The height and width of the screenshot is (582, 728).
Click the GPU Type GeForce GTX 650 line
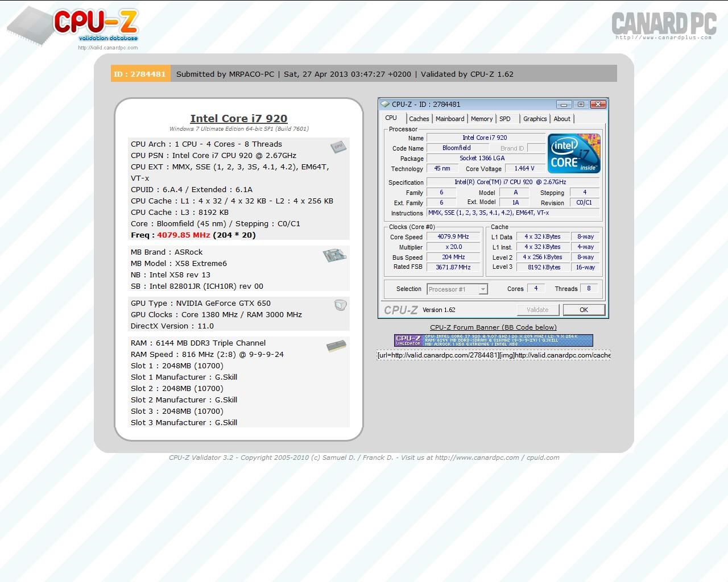coord(201,304)
